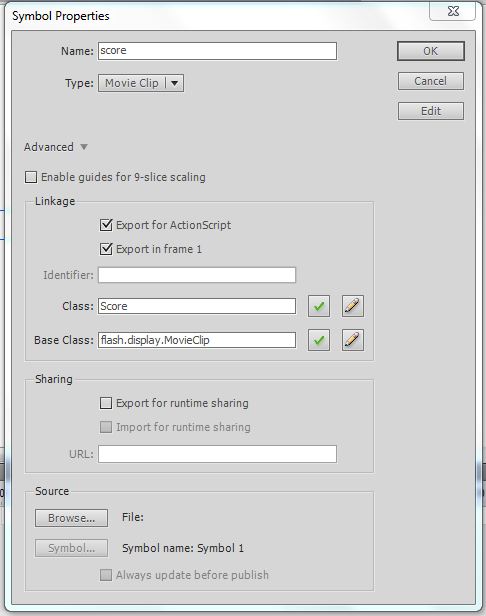Edit Base Class definition with pencil icon
This screenshot has height=616, width=486.
coord(352,340)
